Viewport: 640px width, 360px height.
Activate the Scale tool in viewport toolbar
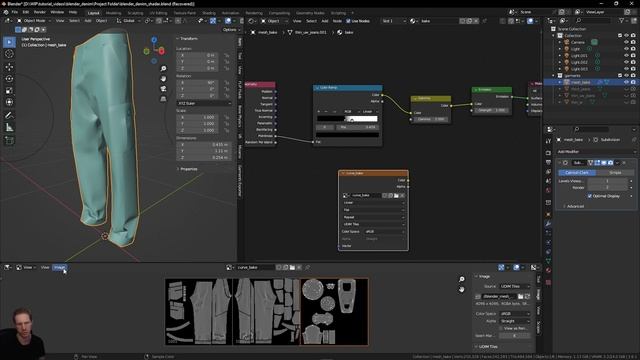(x=9, y=91)
